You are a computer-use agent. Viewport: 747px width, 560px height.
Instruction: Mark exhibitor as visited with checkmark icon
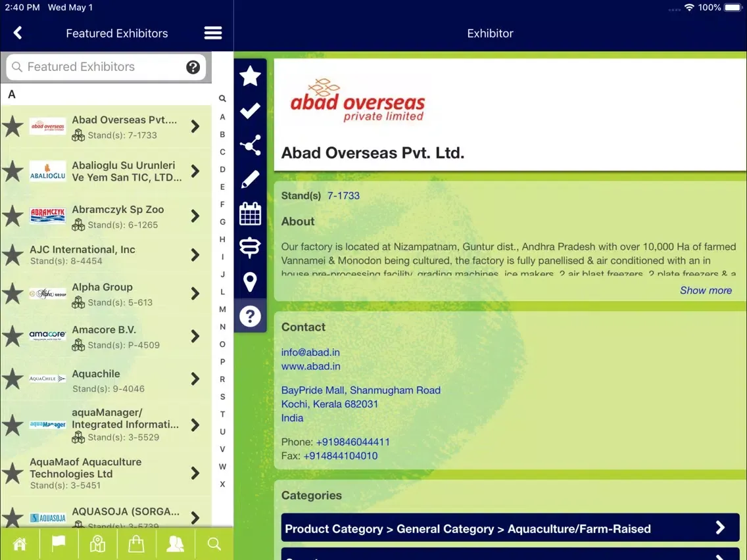pyautogui.click(x=250, y=110)
